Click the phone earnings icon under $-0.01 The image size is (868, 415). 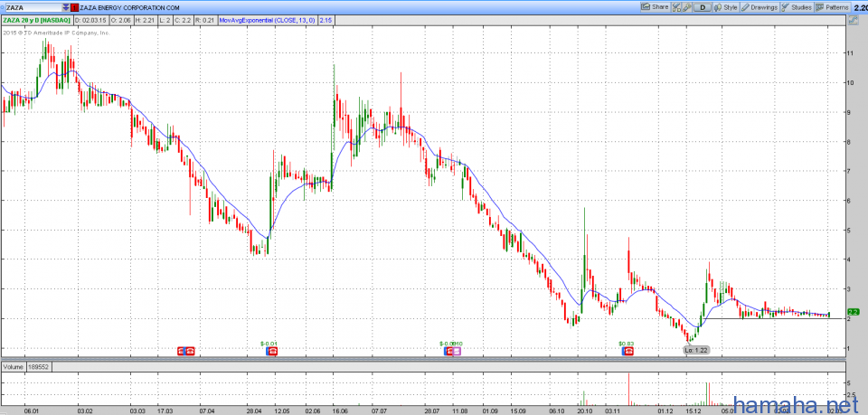272,351
